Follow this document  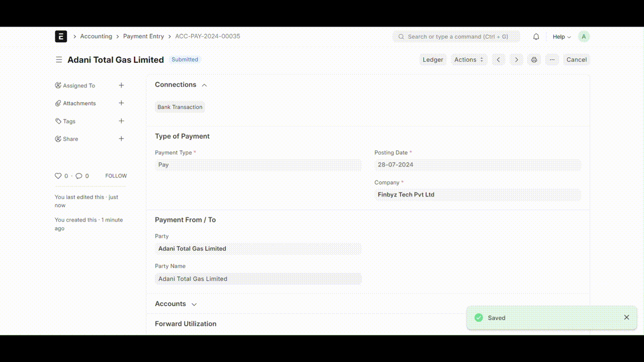pos(116,176)
